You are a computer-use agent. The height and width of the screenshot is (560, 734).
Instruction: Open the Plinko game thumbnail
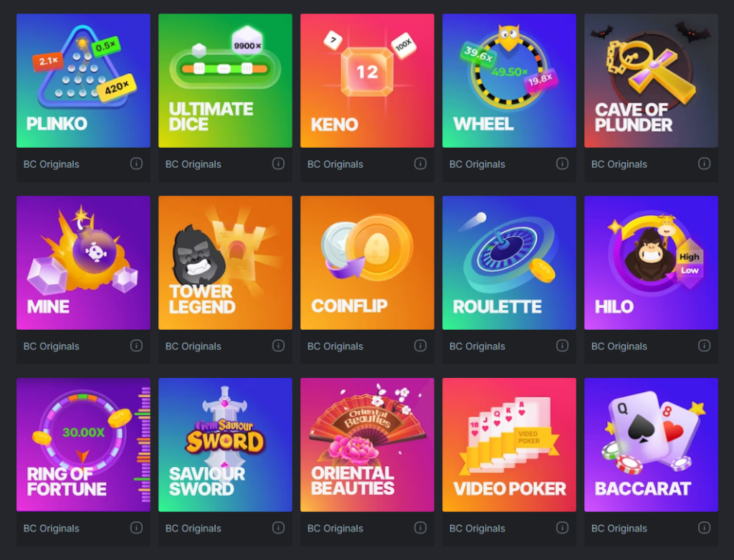click(x=83, y=80)
